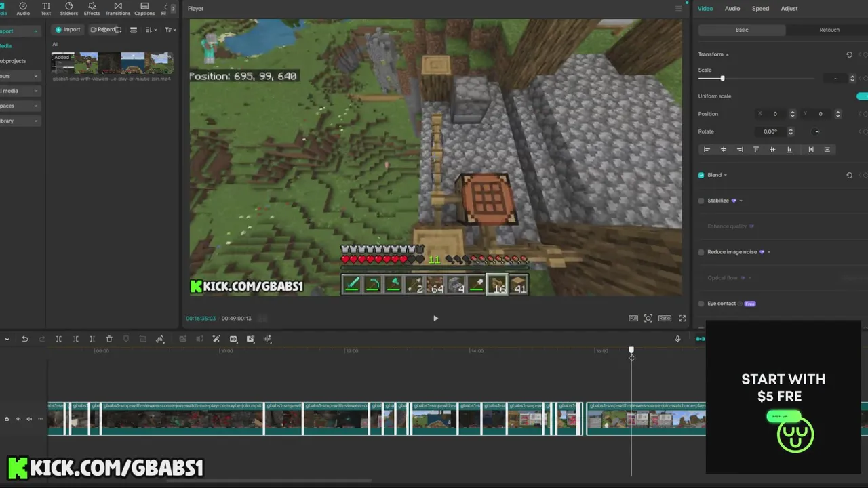
Task: Align clip vertical center
Action: pos(772,150)
